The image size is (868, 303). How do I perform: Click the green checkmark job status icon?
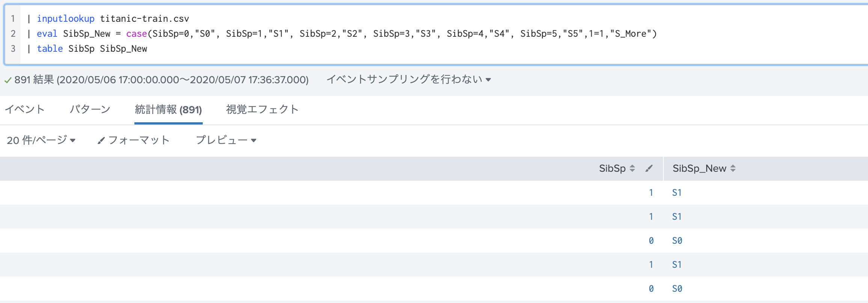8,80
